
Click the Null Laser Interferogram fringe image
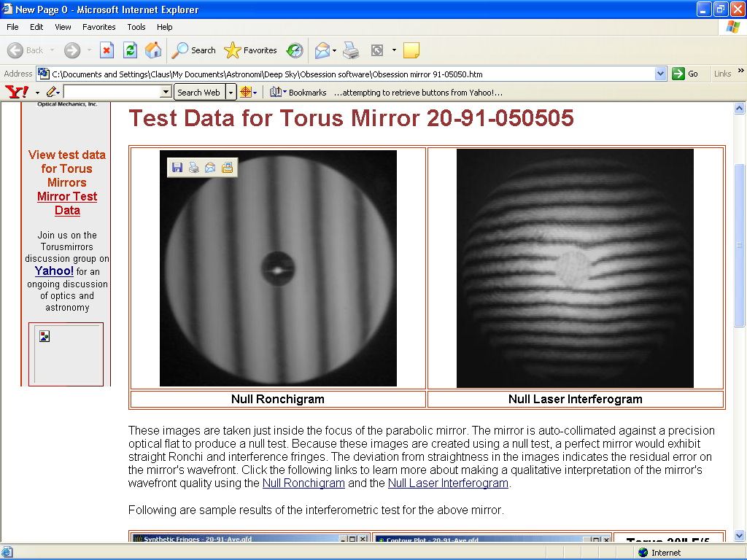coord(575,268)
